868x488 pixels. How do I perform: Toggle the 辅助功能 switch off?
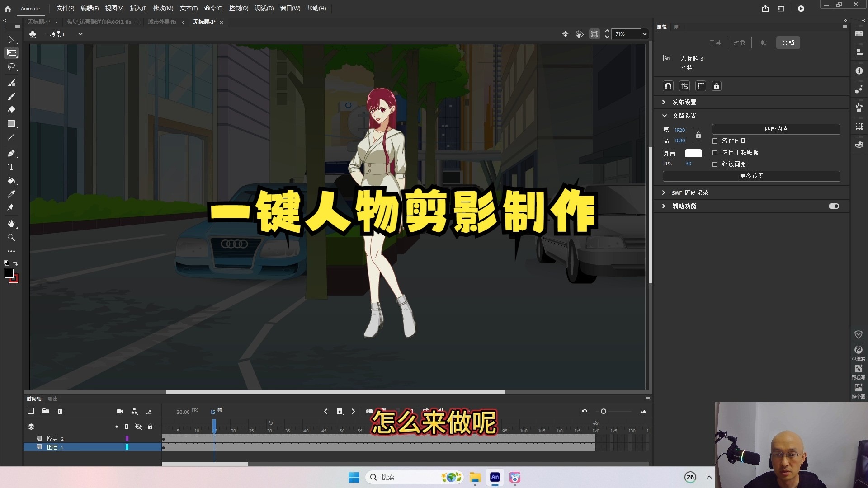pyautogui.click(x=833, y=206)
